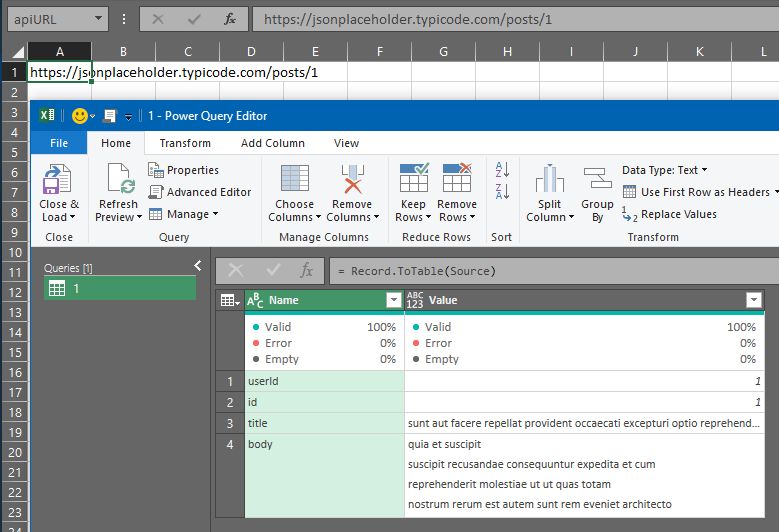The width and height of the screenshot is (779, 532).
Task: Click the Value column data type icon
Action: click(415, 300)
